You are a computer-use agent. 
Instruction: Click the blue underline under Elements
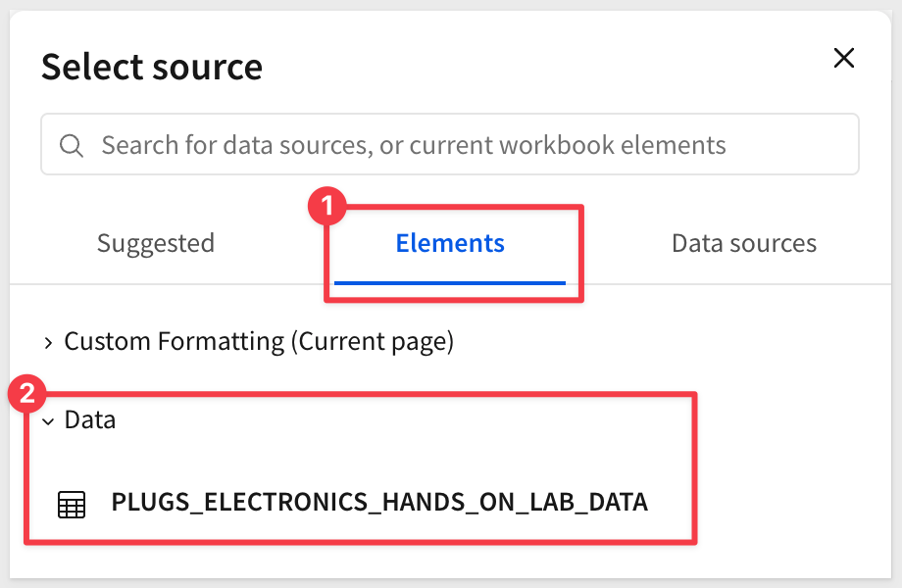pos(450,282)
